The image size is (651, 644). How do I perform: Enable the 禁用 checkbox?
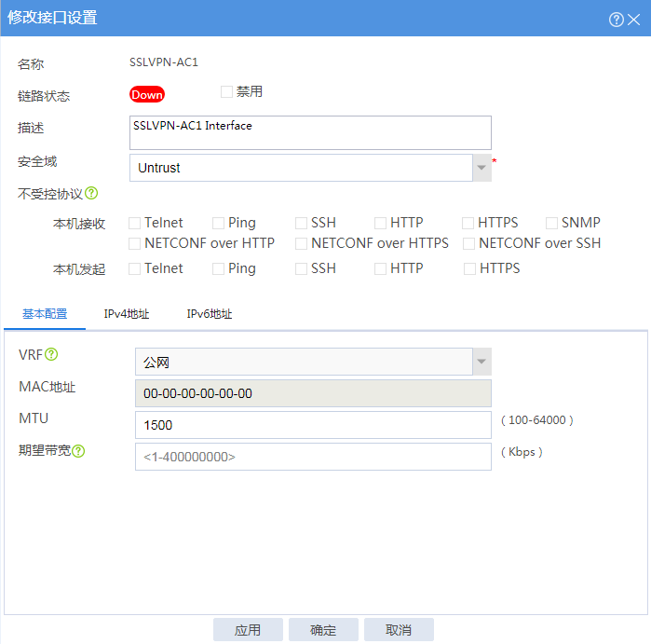[x=226, y=91]
